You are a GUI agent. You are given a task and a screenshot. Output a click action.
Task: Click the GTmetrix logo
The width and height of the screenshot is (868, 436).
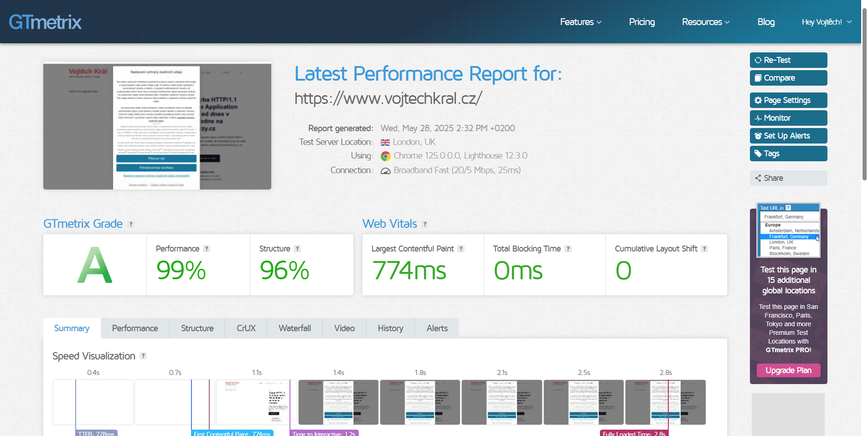[x=45, y=22]
